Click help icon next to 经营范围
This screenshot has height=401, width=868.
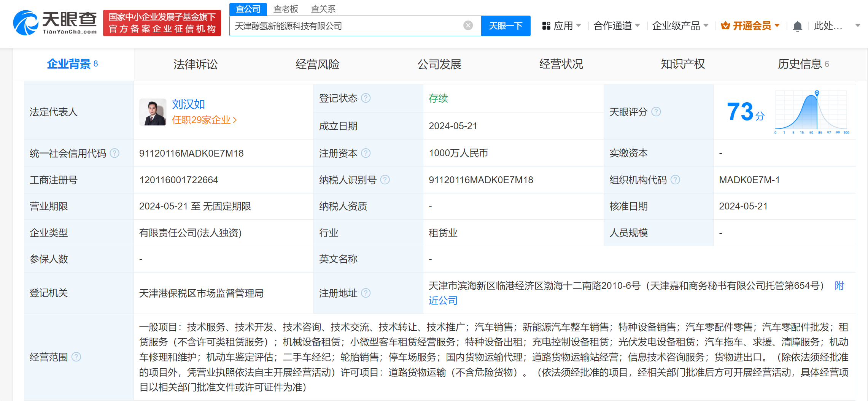(x=76, y=357)
